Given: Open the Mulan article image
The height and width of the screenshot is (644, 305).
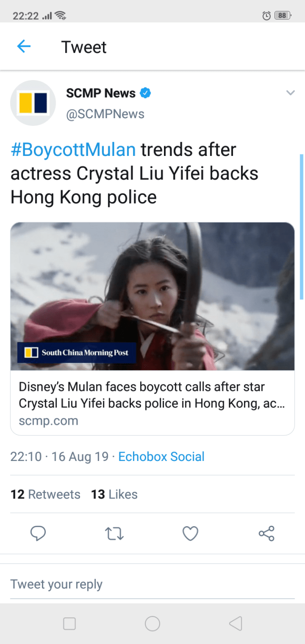Looking at the screenshot, I should click(x=152, y=296).
